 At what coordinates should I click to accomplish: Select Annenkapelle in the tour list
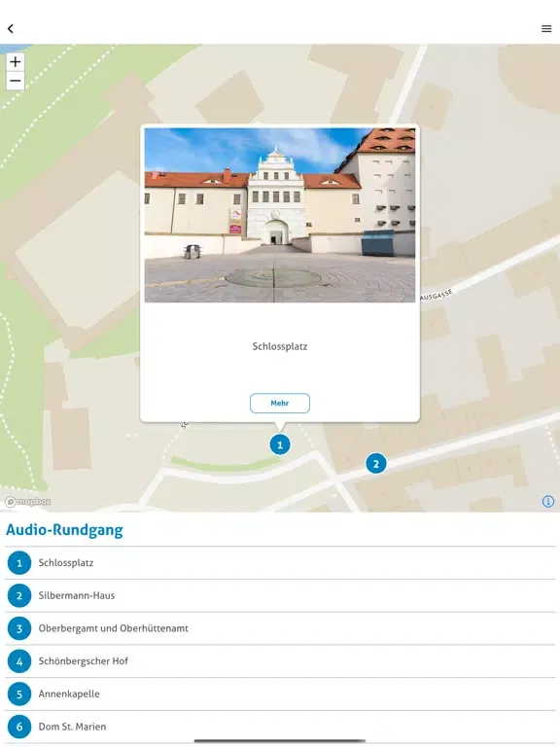click(x=280, y=694)
